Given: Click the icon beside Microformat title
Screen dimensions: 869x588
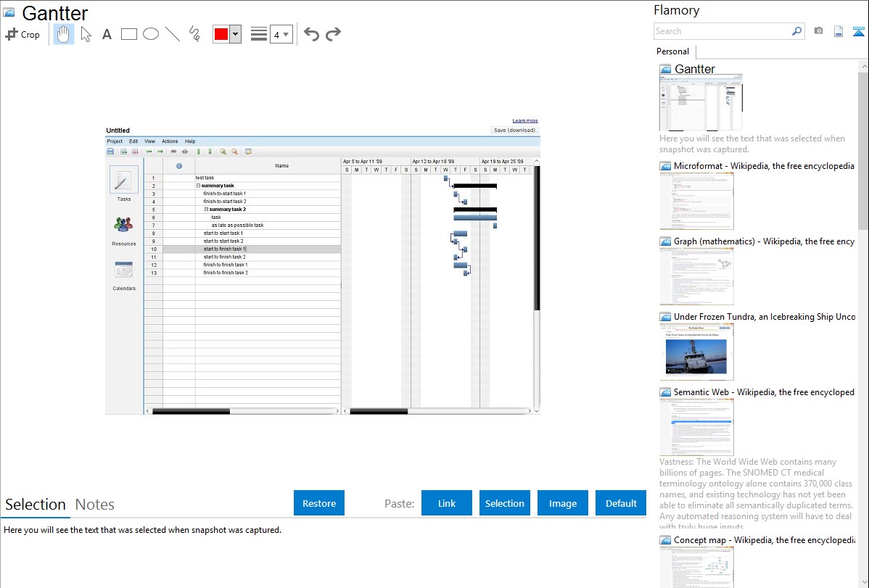Looking at the screenshot, I should tap(665, 166).
